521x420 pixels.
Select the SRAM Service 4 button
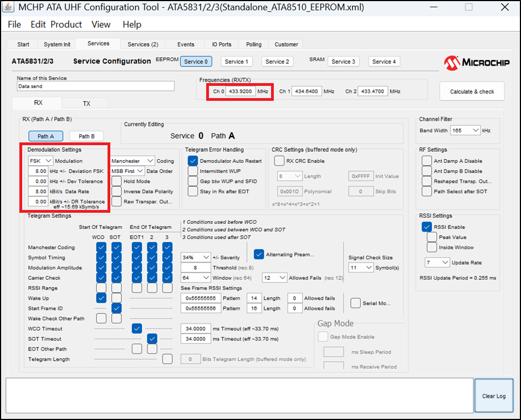(x=384, y=62)
